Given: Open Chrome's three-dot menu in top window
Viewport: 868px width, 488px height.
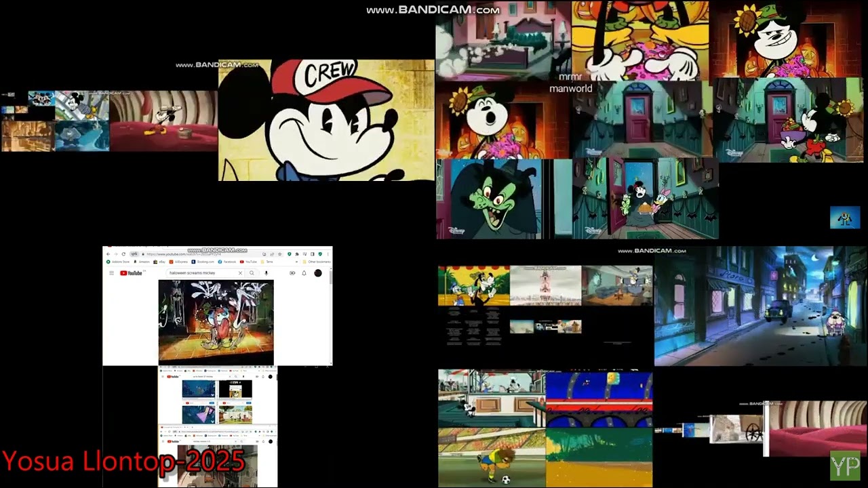Looking at the screenshot, I should 328,254.
